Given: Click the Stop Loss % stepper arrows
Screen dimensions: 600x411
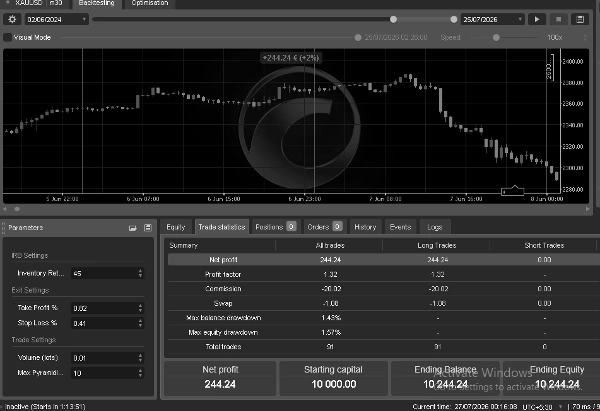Looking at the screenshot, I should (x=140, y=323).
